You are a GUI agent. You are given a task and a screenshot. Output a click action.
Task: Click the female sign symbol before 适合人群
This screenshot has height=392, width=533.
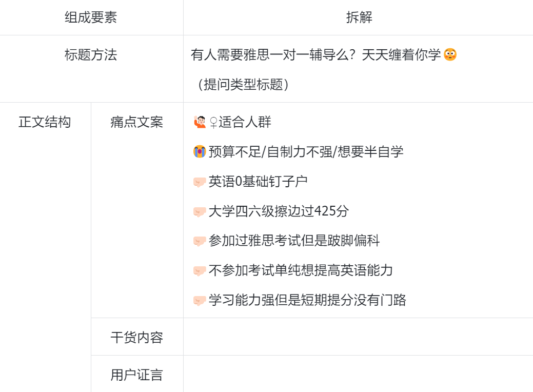[213, 123]
